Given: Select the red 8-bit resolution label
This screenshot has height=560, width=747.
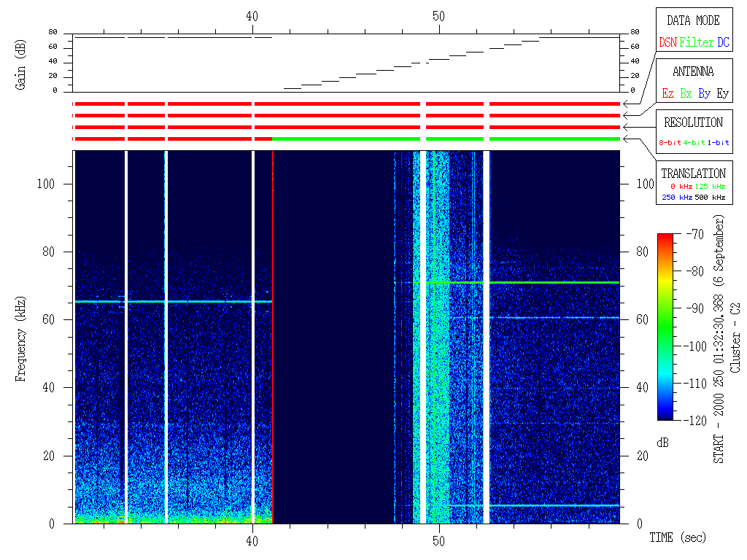Looking at the screenshot, I should (x=670, y=143).
